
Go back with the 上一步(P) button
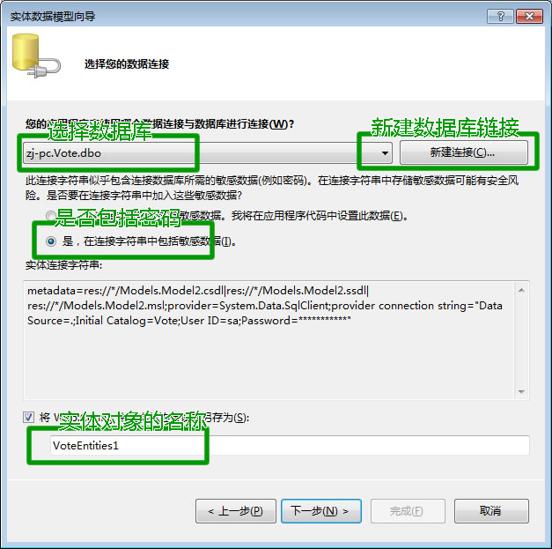(x=236, y=511)
